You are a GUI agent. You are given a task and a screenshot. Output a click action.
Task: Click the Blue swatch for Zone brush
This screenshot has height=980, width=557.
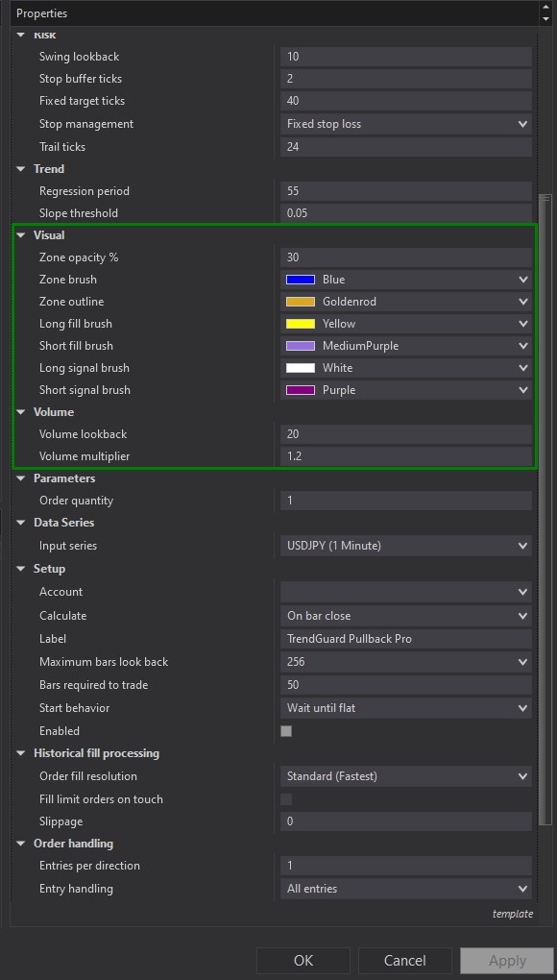click(301, 279)
